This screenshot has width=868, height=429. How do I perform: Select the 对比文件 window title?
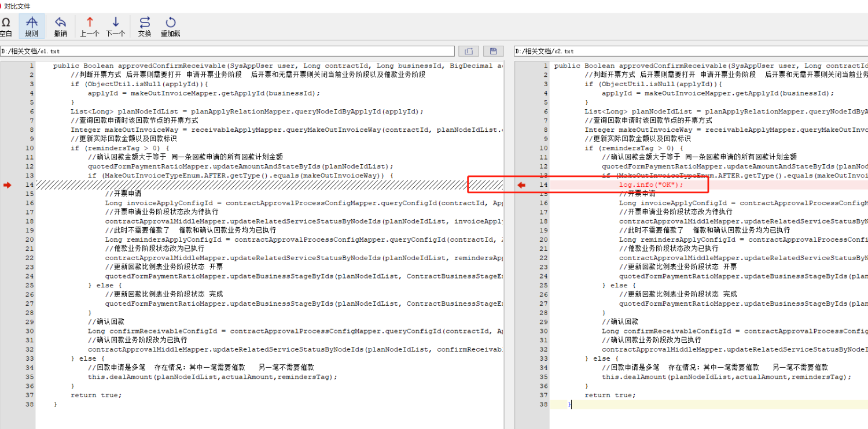(x=19, y=5)
